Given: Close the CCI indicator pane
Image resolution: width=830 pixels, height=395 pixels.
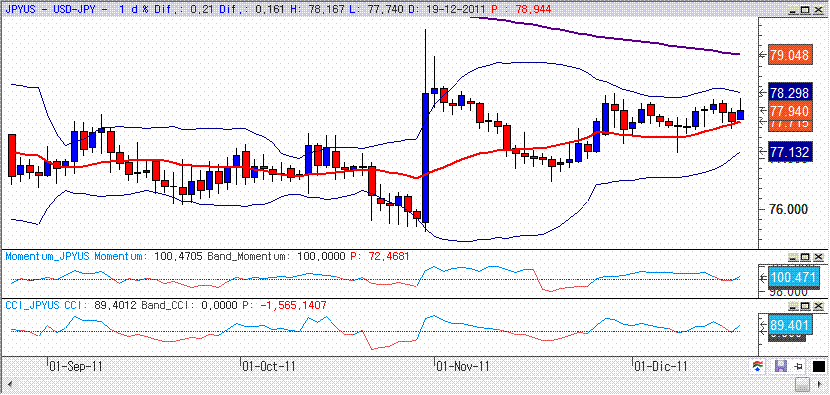Looking at the screenshot, I should [x=819, y=307].
